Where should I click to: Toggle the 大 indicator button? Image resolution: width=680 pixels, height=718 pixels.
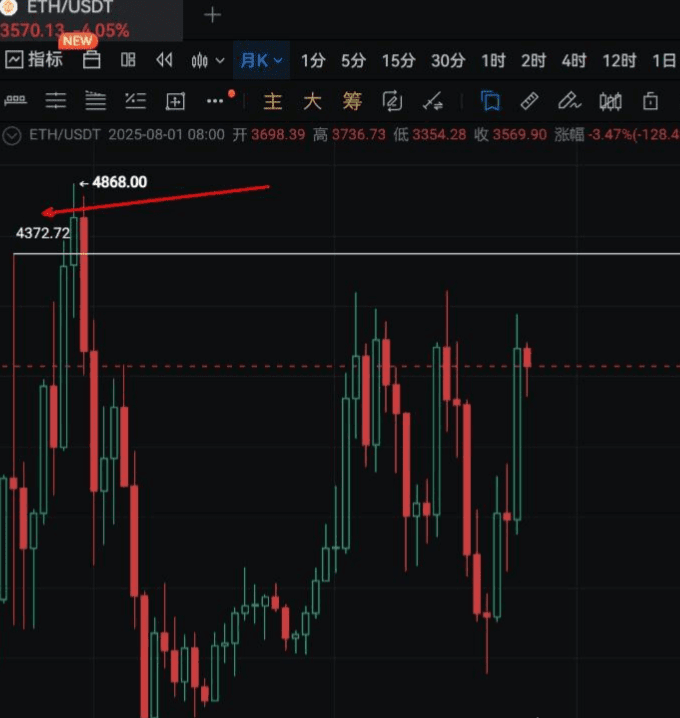pyautogui.click(x=312, y=101)
